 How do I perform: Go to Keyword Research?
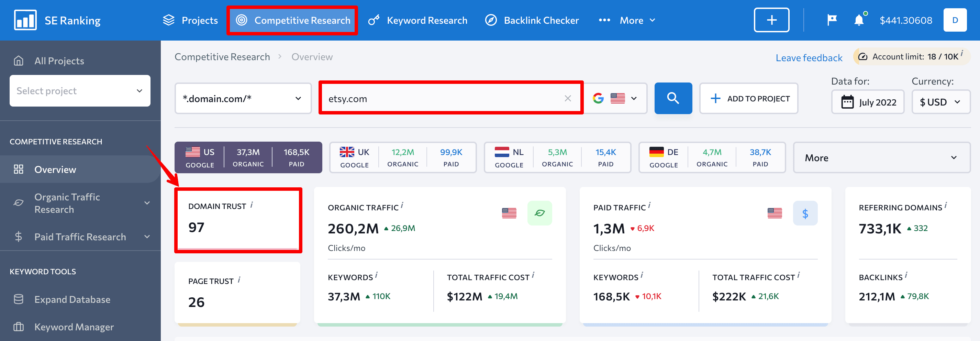coord(418,20)
